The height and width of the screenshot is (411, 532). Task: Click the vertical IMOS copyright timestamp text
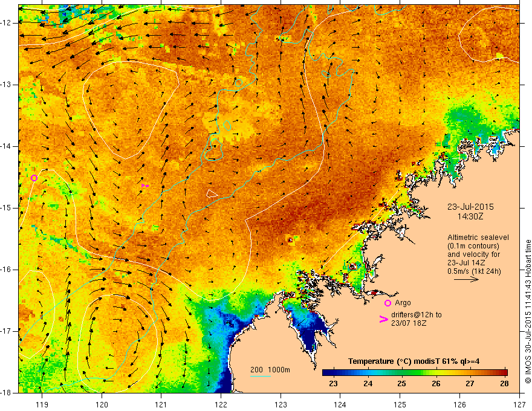pos(528,312)
